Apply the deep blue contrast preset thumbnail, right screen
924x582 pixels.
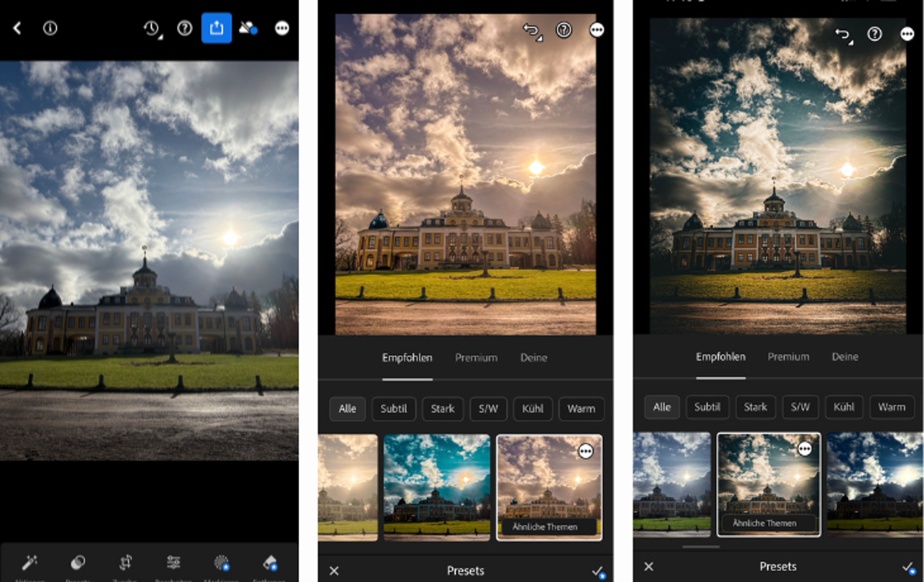click(875, 485)
